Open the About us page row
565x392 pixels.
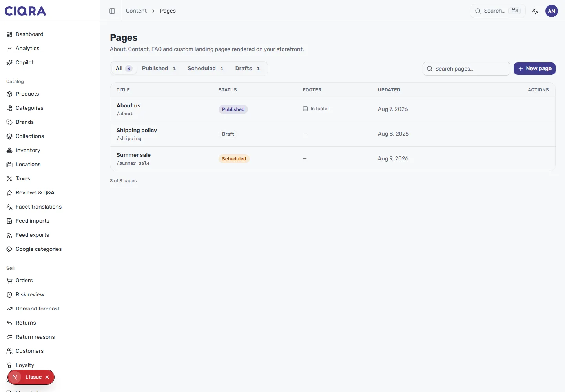point(333,109)
